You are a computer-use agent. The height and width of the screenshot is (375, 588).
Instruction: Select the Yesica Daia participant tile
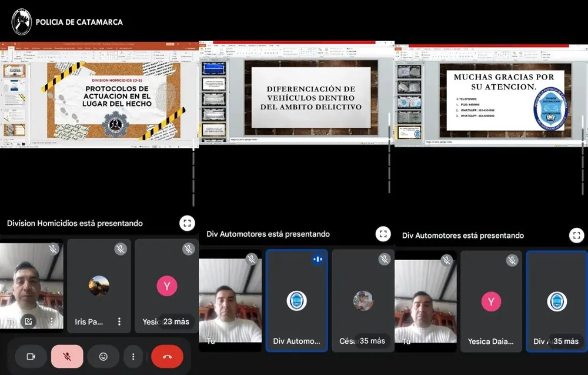pos(491,301)
